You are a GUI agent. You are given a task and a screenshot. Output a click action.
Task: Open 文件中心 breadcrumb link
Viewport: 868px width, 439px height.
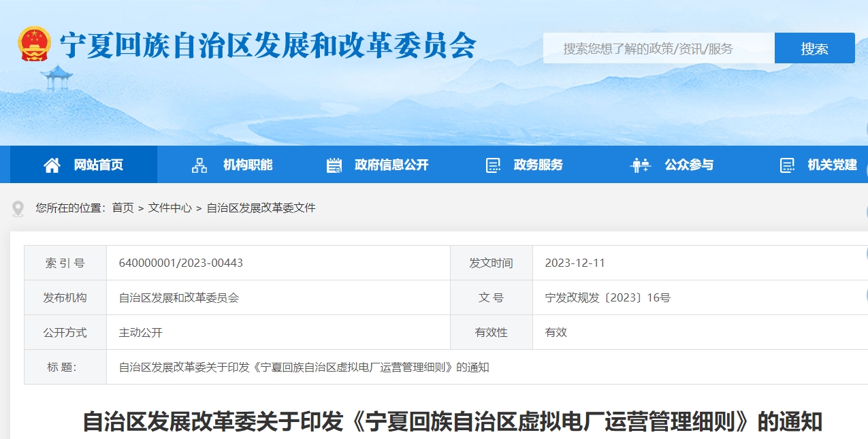tap(170, 208)
